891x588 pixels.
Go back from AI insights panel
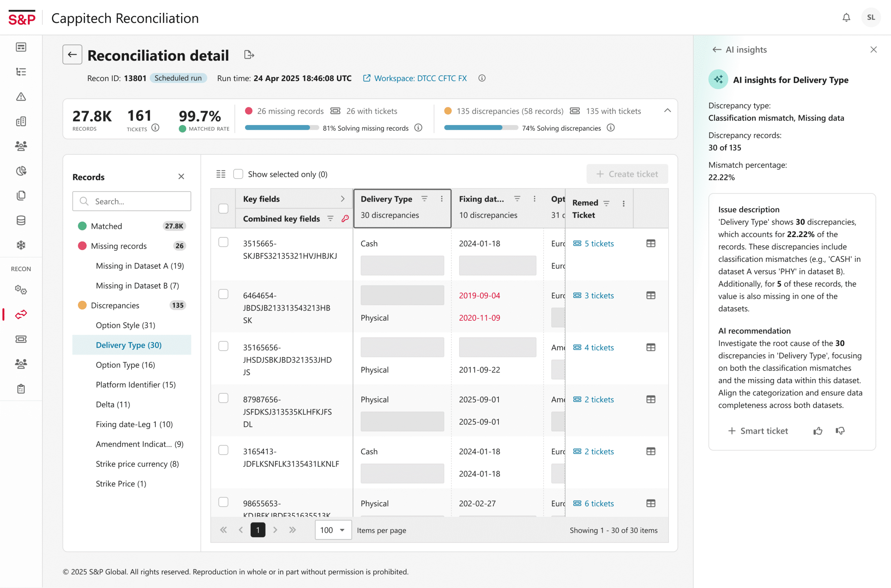[716, 49]
